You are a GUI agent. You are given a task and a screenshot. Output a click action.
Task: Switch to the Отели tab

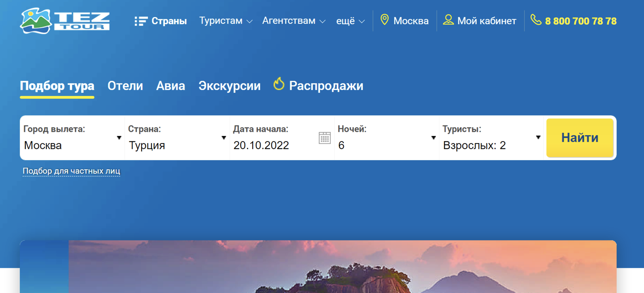pos(125,86)
